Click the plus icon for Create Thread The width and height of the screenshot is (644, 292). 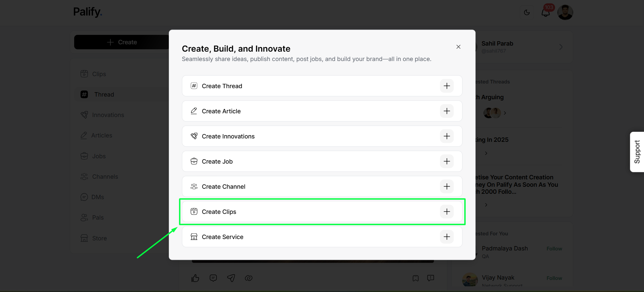coord(447,86)
